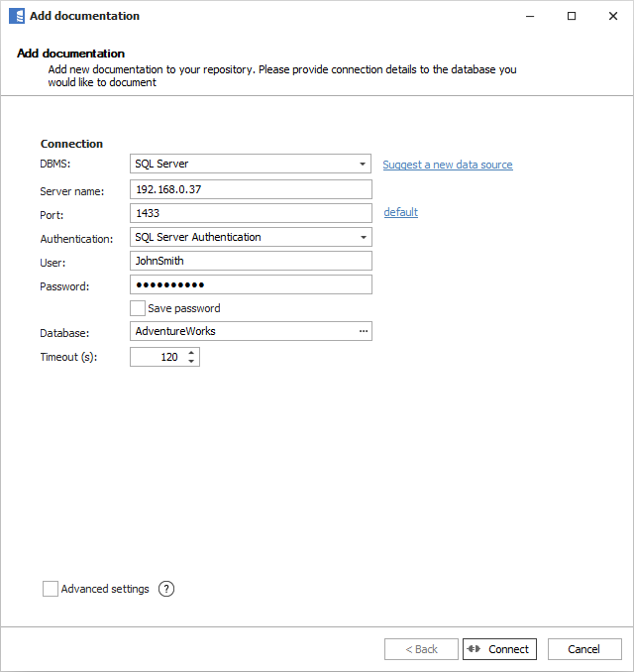The width and height of the screenshot is (634, 672).
Task: Focus the Port input field
Action: [251, 213]
